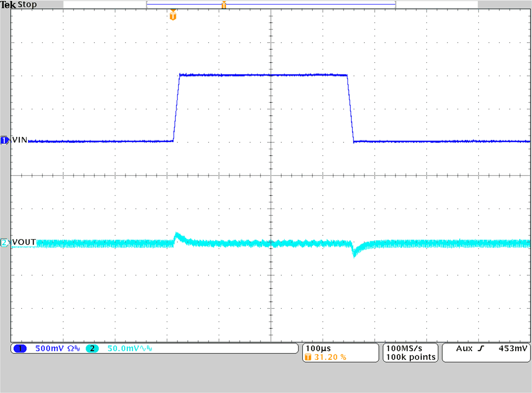
Task: Click the VIN waveform label
Action: click(x=19, y=140)
